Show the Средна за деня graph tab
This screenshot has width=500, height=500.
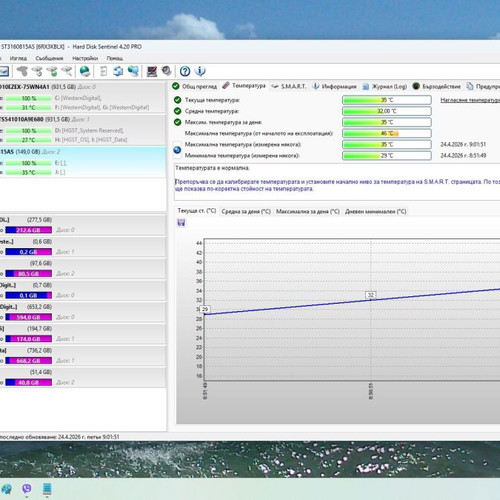tap(246, 211)
